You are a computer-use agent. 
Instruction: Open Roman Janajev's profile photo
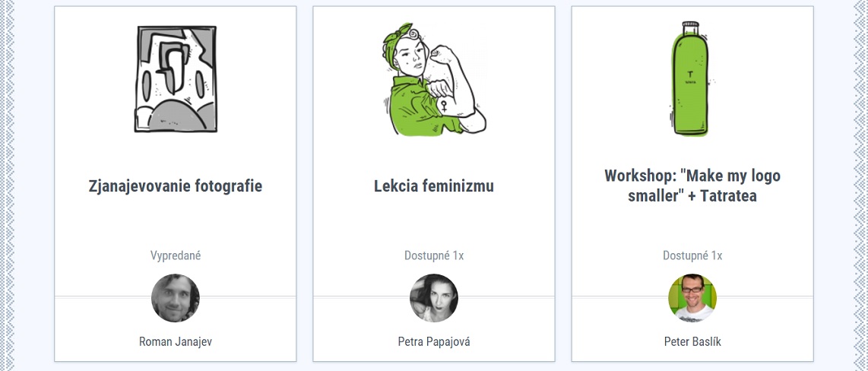click(x=176, y=298)
